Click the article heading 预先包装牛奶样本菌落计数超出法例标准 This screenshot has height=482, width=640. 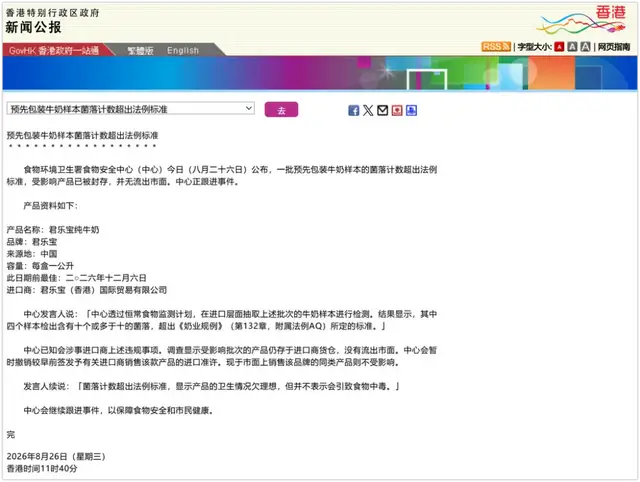(82, 135)
